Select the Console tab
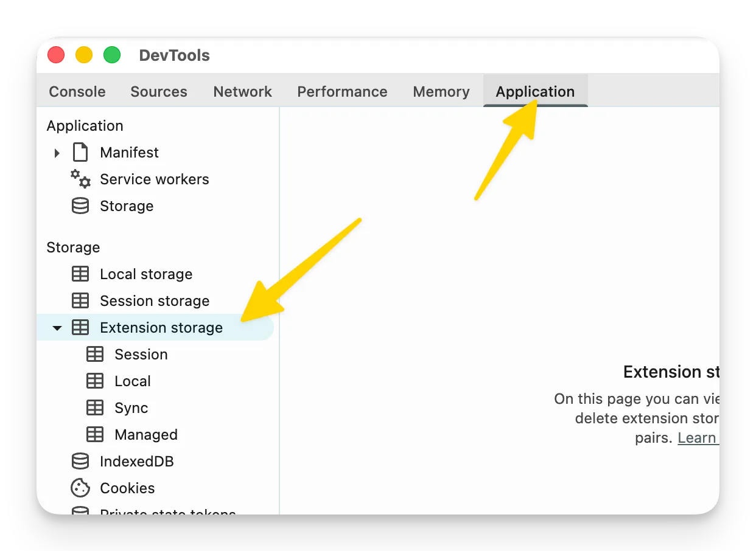Screen dimensions: 756x551 [x=77, y=91]
